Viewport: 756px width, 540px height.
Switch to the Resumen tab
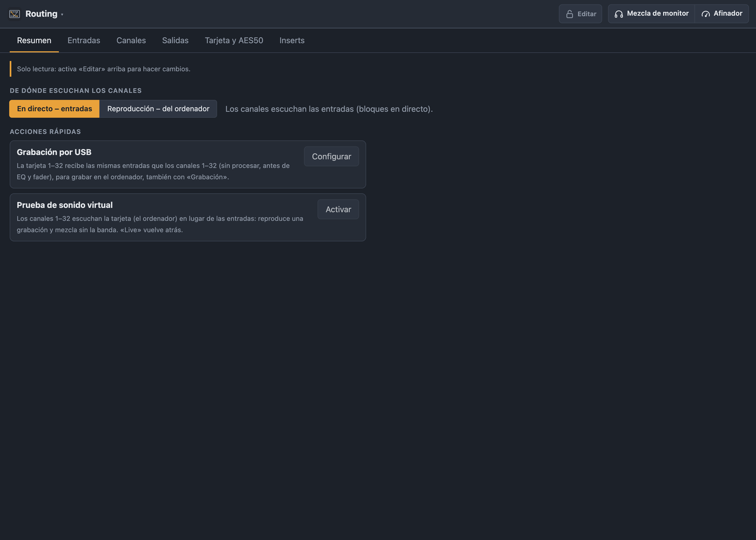click(x=34, y=40)
